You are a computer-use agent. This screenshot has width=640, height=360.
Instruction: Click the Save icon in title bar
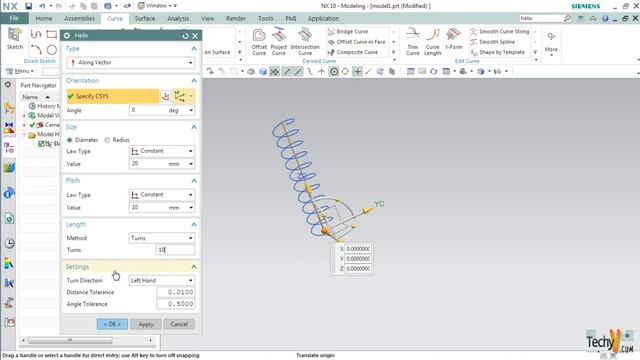click(x=28, y=6)
